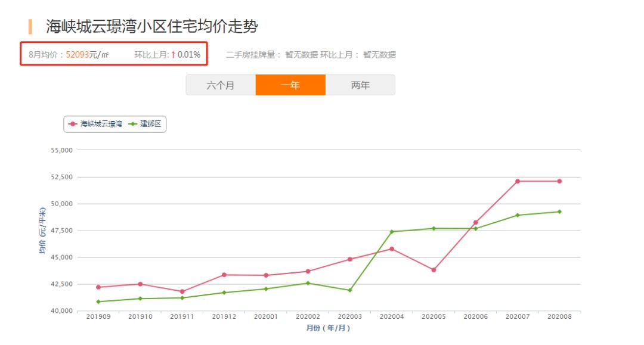This screenshot has height=345, width=644.
Task: Click the red data point for 202007
Action: click(x=517, y=181)
